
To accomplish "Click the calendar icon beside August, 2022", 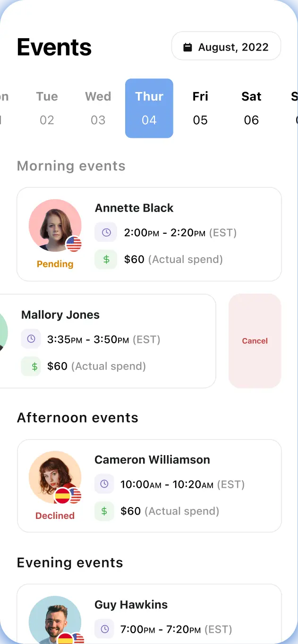I will coord(187,47).
